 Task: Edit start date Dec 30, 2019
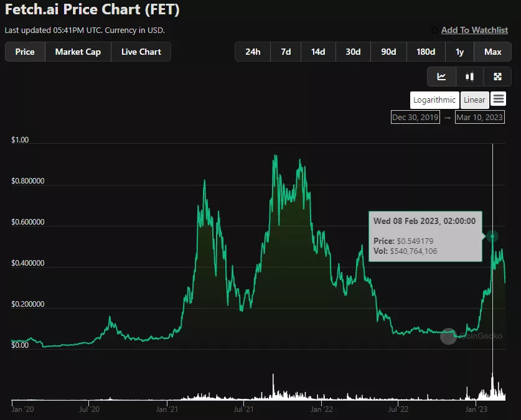tap(415, 117)
